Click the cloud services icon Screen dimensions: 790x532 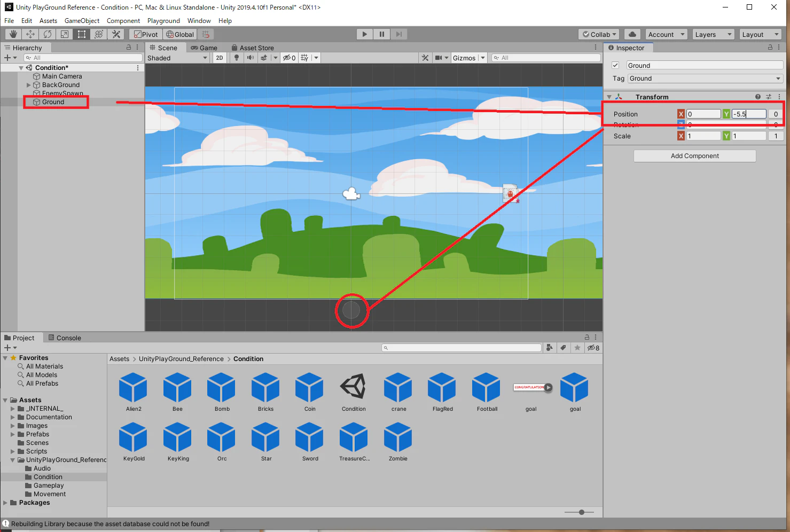[632, 34]
